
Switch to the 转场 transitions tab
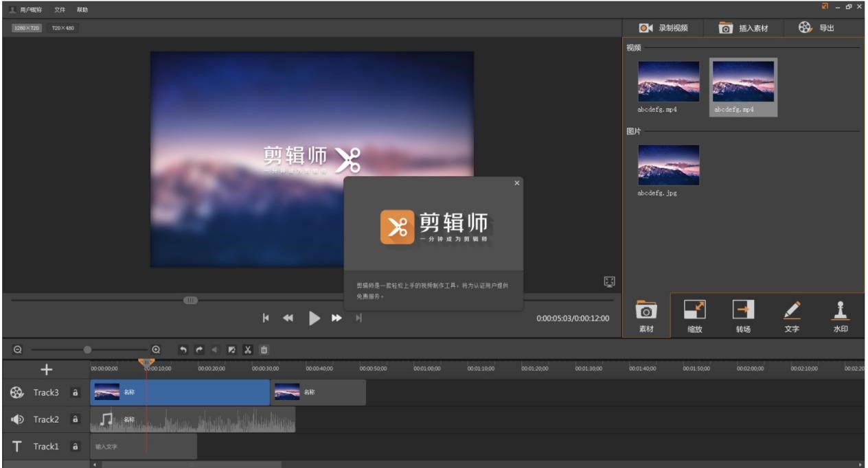tap(743, 316)
